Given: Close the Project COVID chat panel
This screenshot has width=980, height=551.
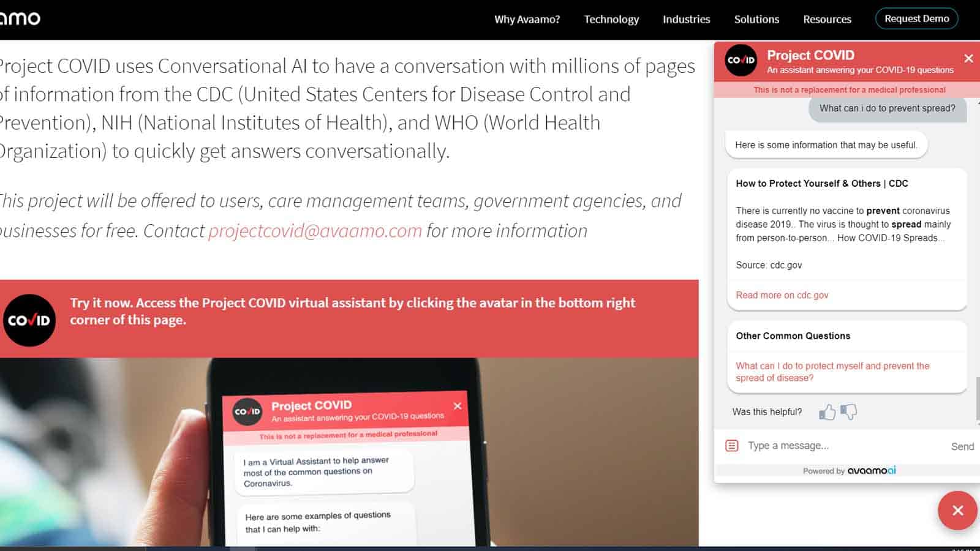Looking at the screenshot, I should point(968,59).
